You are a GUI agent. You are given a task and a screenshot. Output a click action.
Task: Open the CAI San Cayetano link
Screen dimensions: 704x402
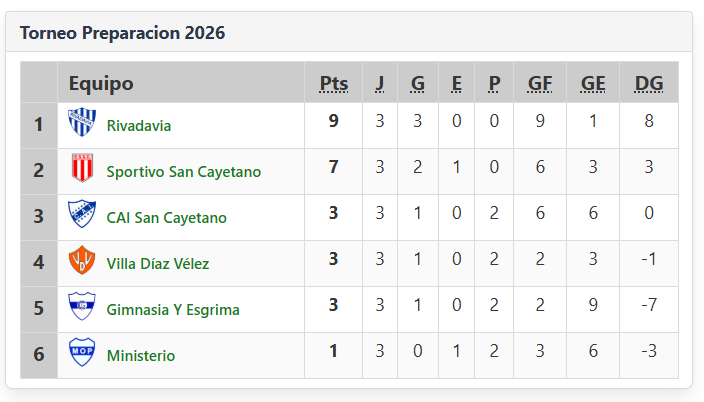click(166, 218)
